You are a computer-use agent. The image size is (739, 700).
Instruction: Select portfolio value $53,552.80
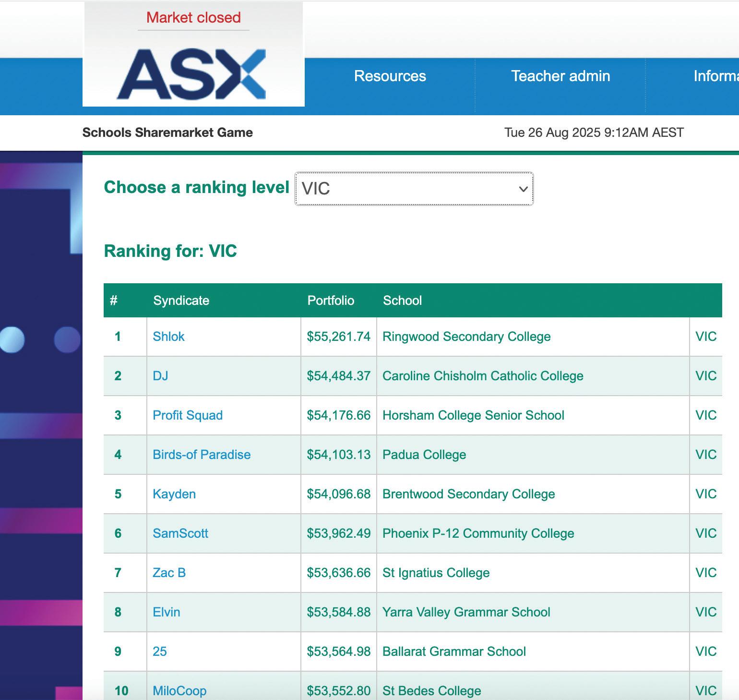(x=339, y=691)
